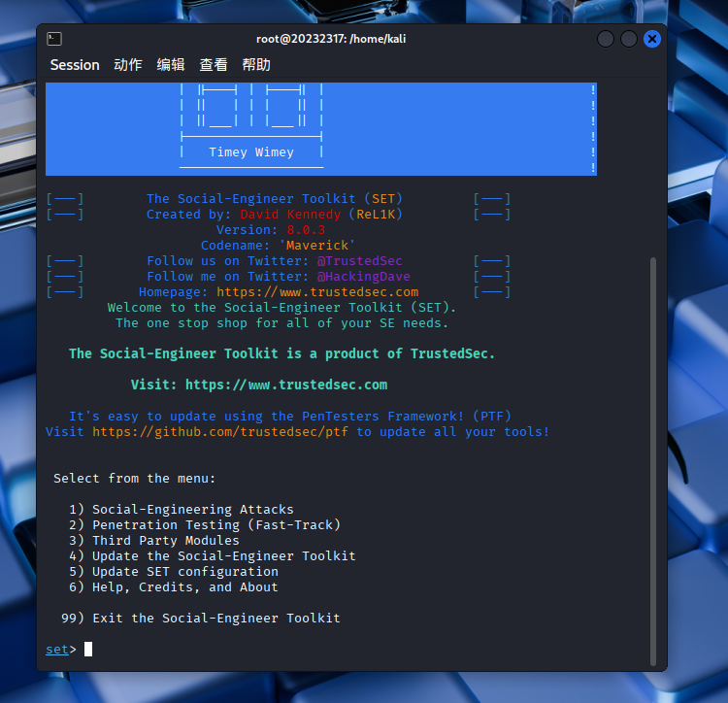The width and height of the screenshot is (728, 703).
Task: Open the 查看 menu
Action: point(214,65)
